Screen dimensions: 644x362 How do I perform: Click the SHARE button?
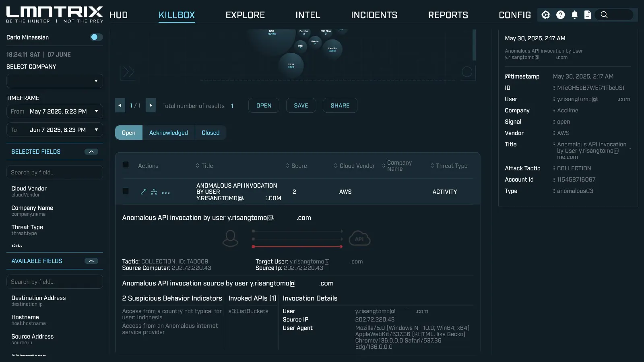(340, 105)
